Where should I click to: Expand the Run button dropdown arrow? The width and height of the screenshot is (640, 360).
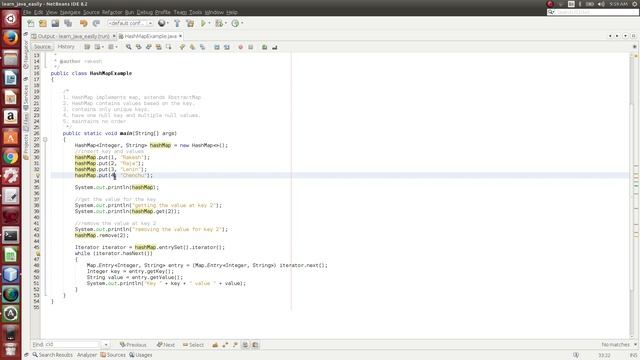coord(209,23)
